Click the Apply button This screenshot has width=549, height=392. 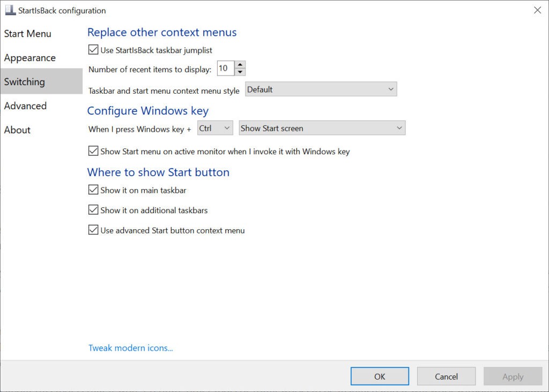(513, 376)
